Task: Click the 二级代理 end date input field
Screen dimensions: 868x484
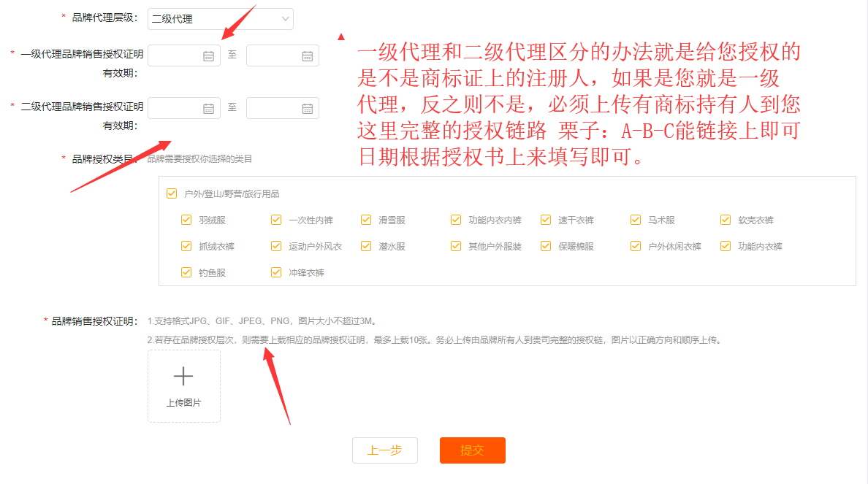Action: (x=282, y=109)
